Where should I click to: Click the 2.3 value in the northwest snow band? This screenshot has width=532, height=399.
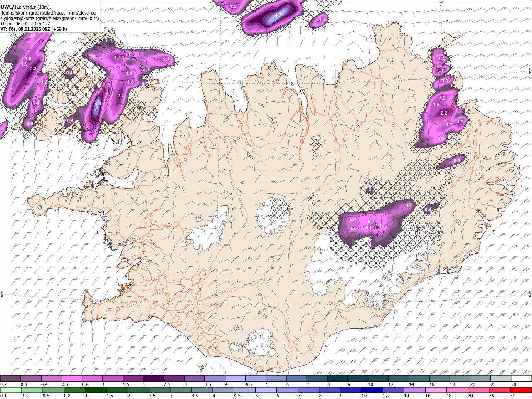(34, 69)
